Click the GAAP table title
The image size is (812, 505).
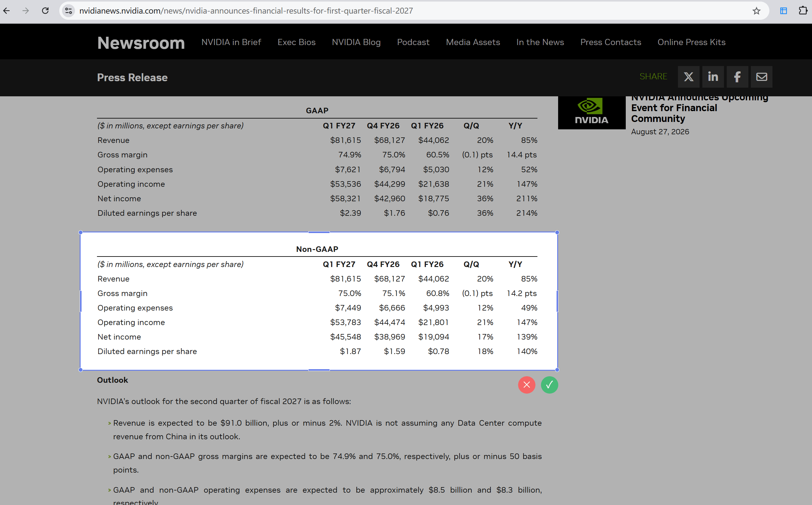(317, 111)
